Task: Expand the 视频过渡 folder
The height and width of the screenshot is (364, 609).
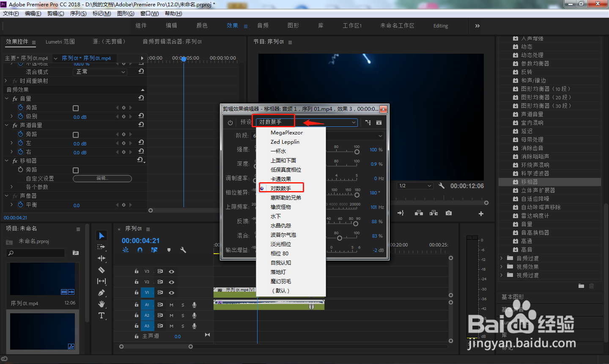Action: coord(502,275)
